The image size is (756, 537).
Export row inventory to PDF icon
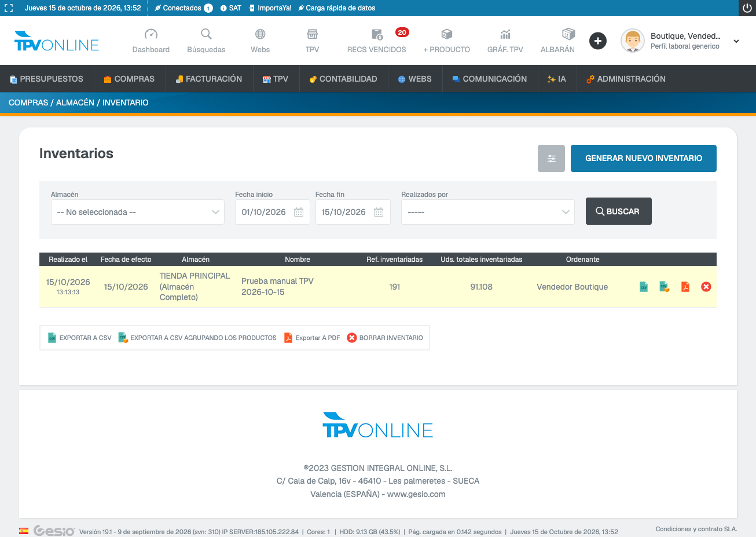point(685,287)
